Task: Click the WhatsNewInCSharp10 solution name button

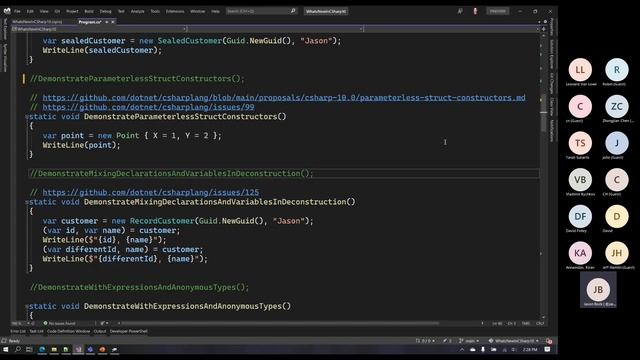Action: pyautogui.click(x=326, y=11)
